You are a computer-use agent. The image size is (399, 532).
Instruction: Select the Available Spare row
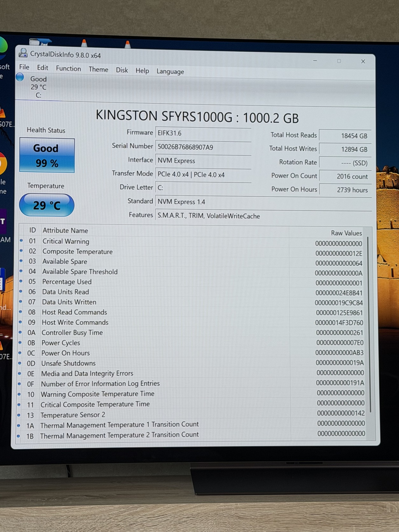click(191, 262)
